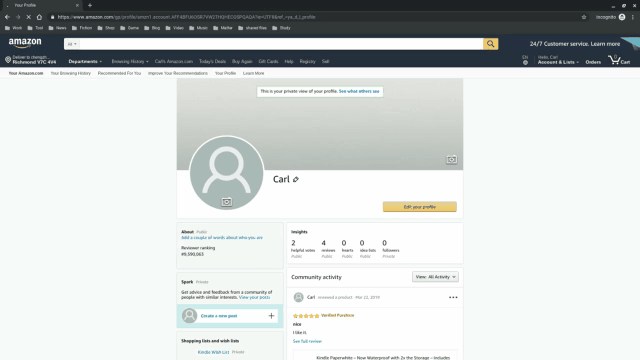The image size is (640, 360).
Task: Click the Amazon search input field
Action: [x=282, y=44]
